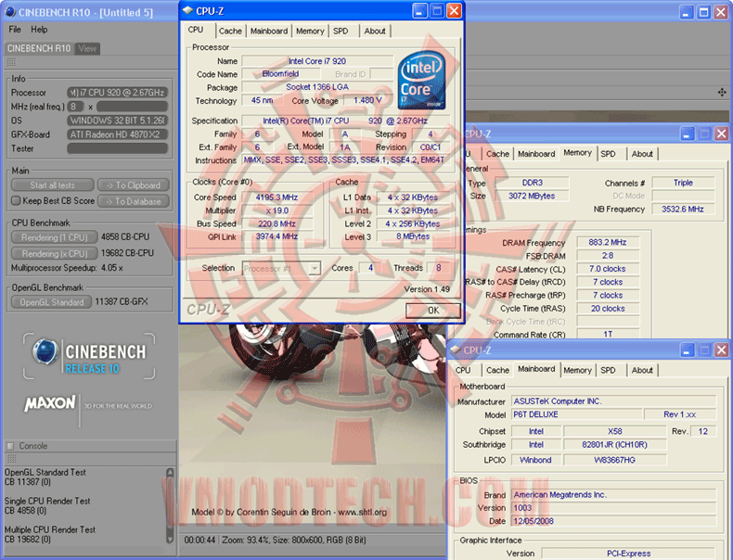Enable Keep Best CB Score checkbox
The image size is (733, 560).
click(x=16, y=201)
